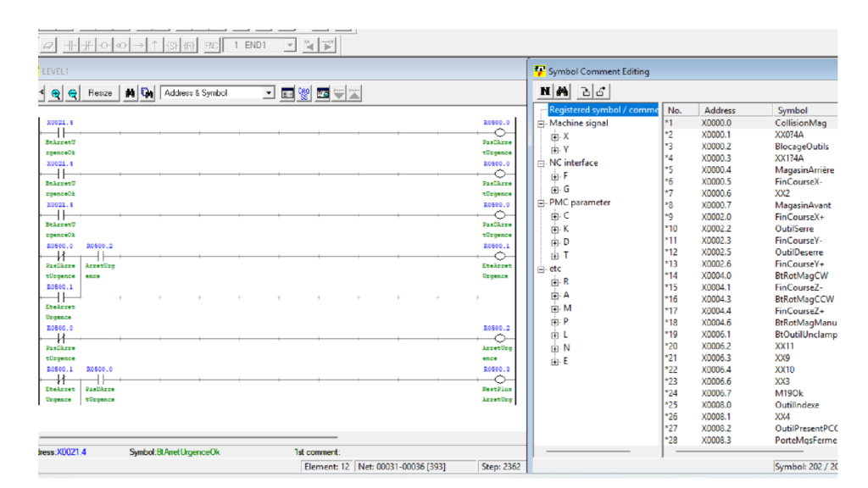Select the M item under etc
This screenshot has height=488, width=868.
pyautogui.click(x=567, y=308)
